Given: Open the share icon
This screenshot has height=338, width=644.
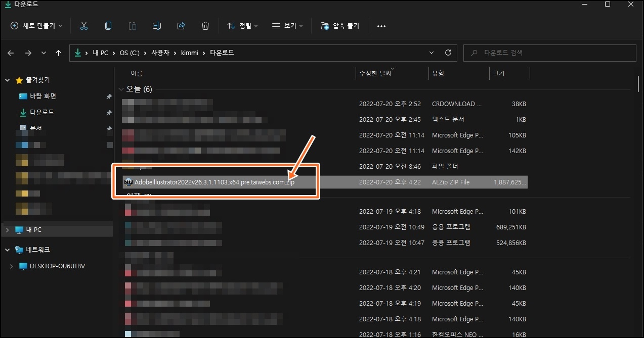Looking at the screenshot, I should [x=181, y=26].
